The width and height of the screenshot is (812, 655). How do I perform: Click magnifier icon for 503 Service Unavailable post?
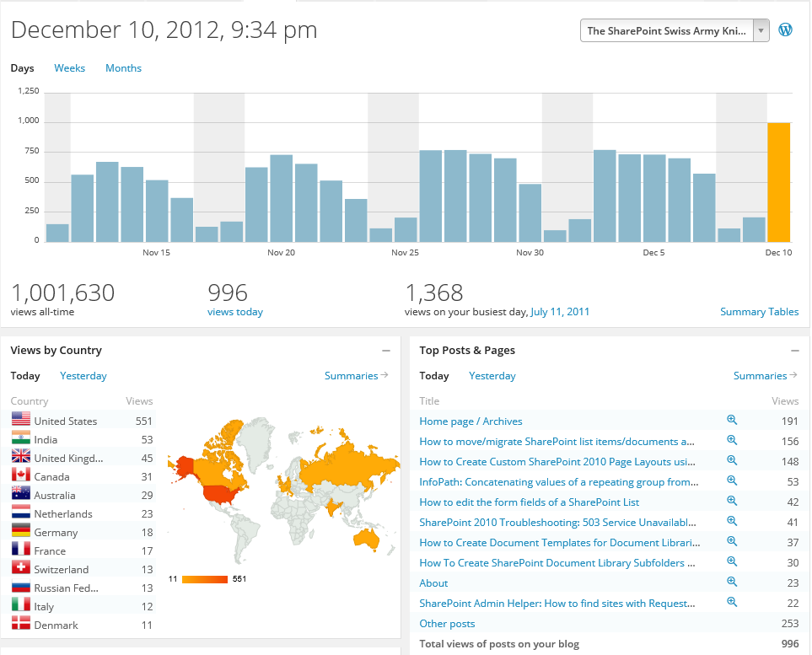tap(732, 522)
